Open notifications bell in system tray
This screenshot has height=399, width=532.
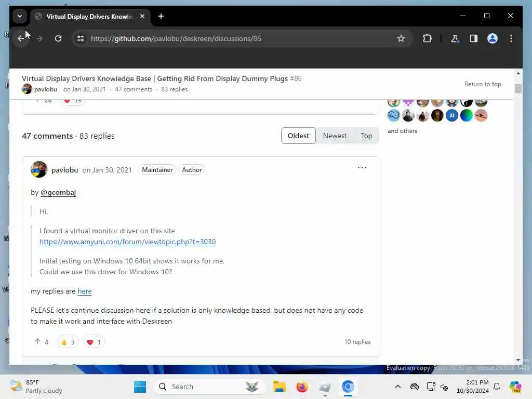coord(497,387)
